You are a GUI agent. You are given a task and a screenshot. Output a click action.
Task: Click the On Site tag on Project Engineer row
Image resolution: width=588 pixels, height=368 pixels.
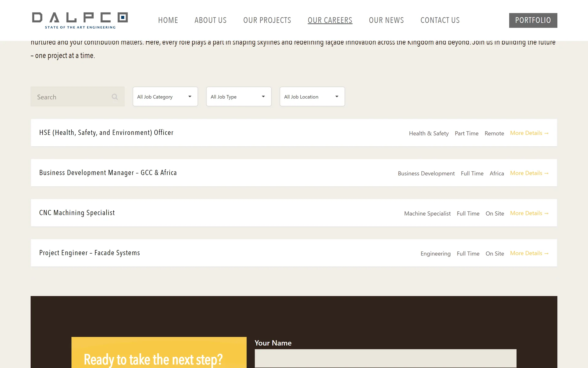tap(495, 254)
